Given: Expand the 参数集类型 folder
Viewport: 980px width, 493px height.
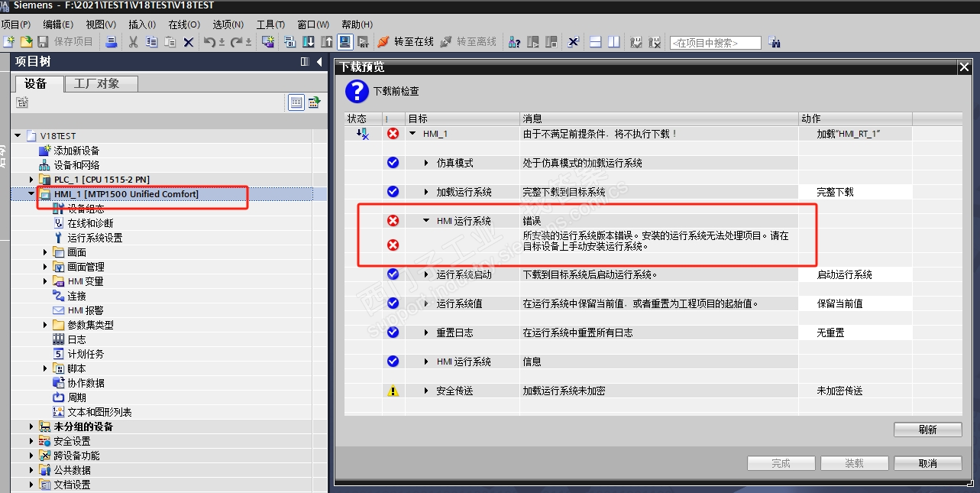Looking at the screenshot, I should point(45,325).
